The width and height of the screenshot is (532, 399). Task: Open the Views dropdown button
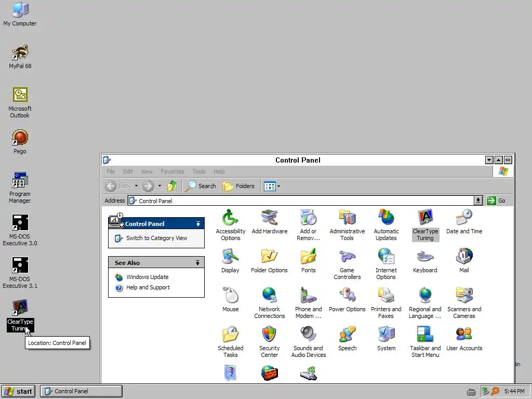click(x=272, y=186)
